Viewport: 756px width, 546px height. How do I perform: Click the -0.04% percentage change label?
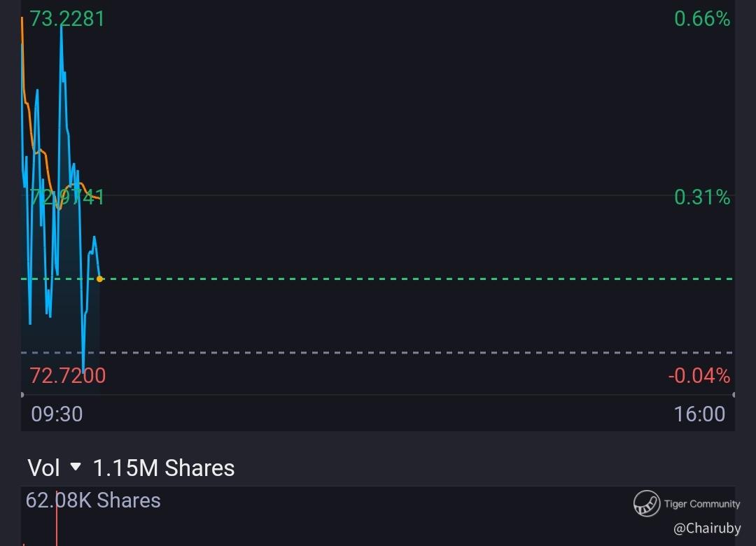pyautogui.click(x=699, y=376)
